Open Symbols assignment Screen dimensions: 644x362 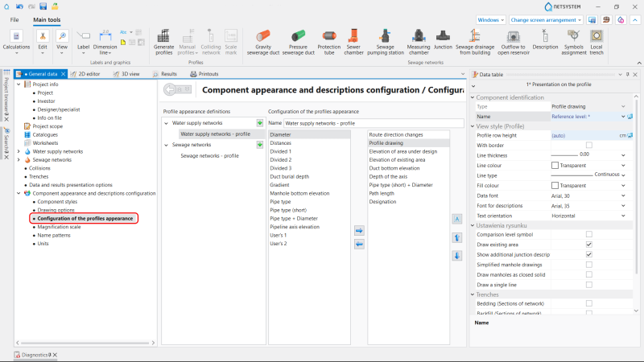574,42
